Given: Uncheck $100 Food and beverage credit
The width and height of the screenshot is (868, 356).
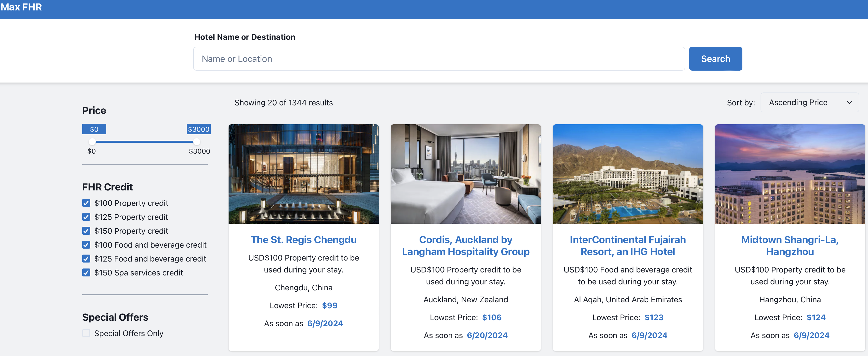Looking at the screenshot, I should [x=86, y=245].
